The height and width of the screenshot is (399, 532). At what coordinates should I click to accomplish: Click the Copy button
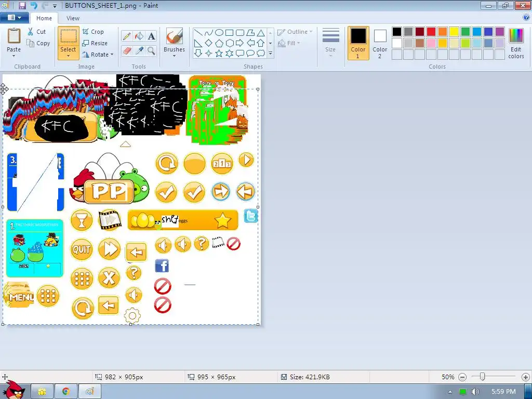[38, 43]
